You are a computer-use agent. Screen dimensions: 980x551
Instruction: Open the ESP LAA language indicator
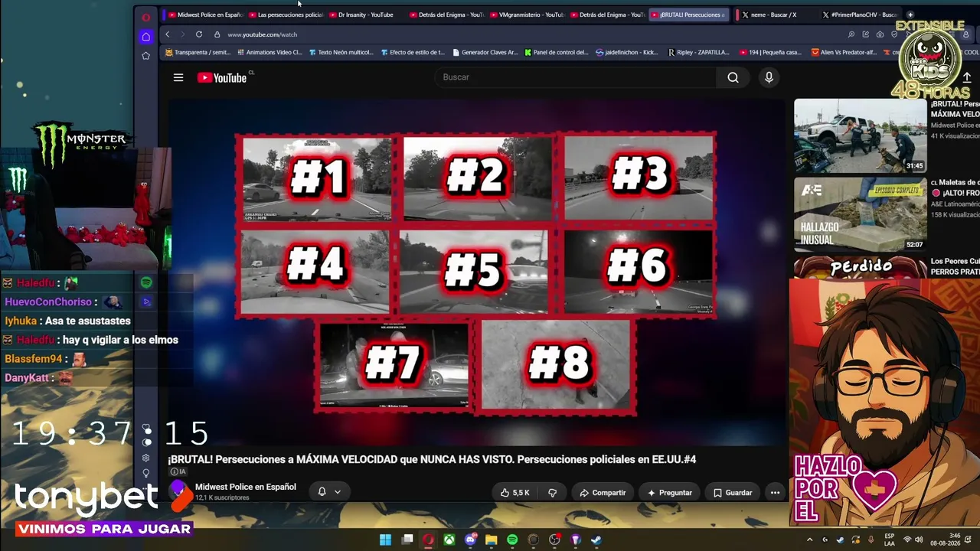(x=890, y=540)
